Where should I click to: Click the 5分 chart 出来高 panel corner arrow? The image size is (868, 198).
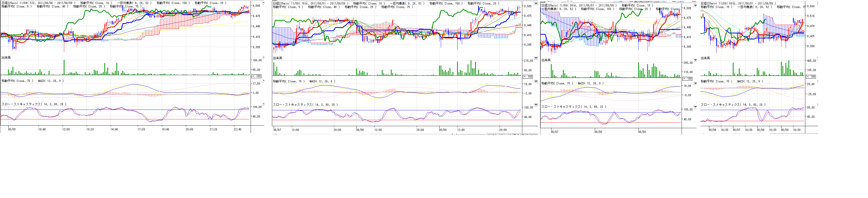click(x=263, y=58)
